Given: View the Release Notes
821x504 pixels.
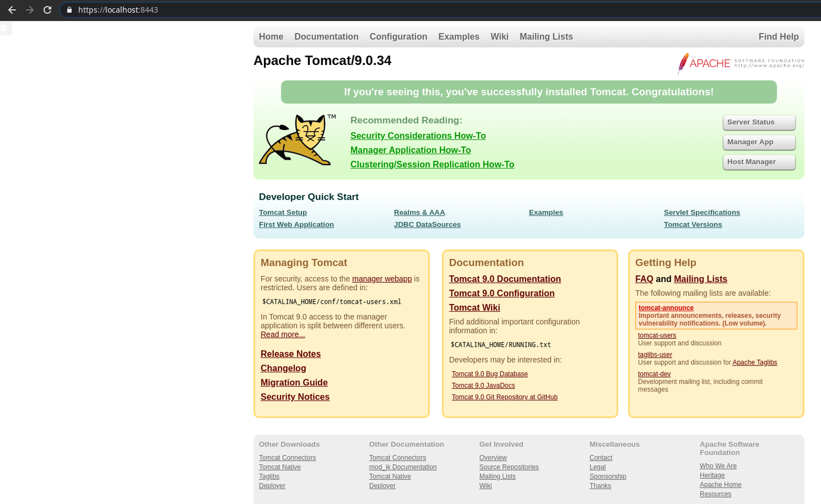Looking at the screenshot, I should coord(290,353).
